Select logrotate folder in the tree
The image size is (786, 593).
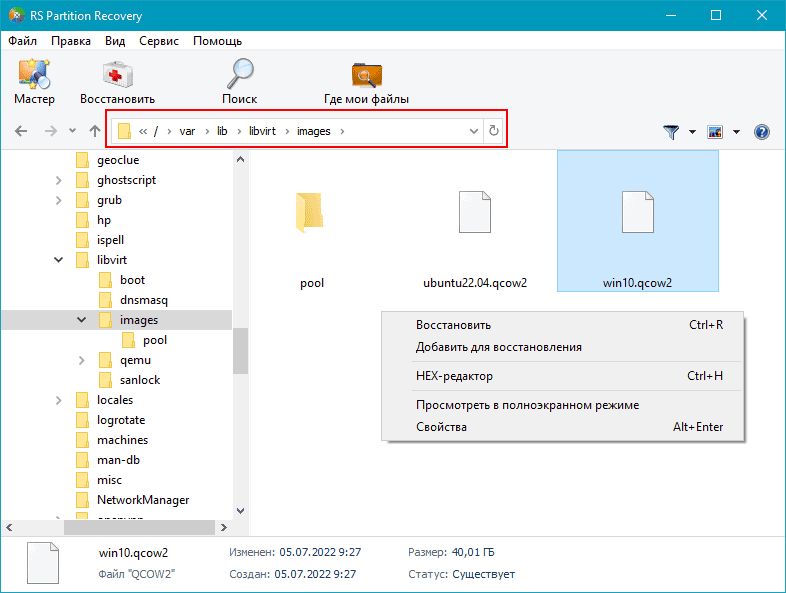[111, 420]
